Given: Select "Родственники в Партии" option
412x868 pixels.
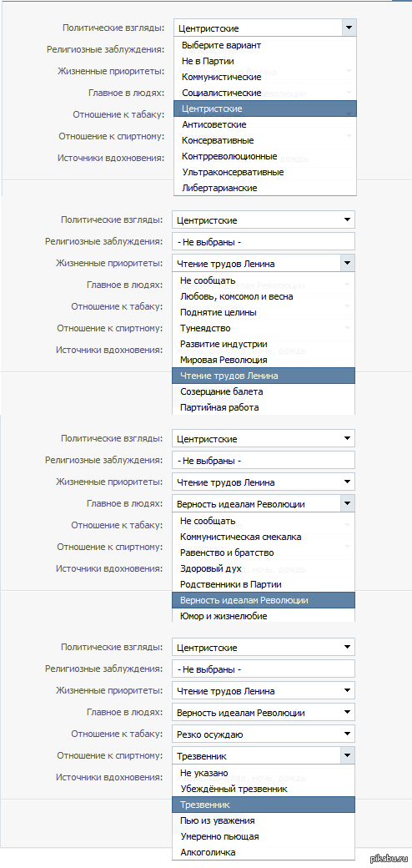Looking at the screenshot, I should tap(264, 584).
